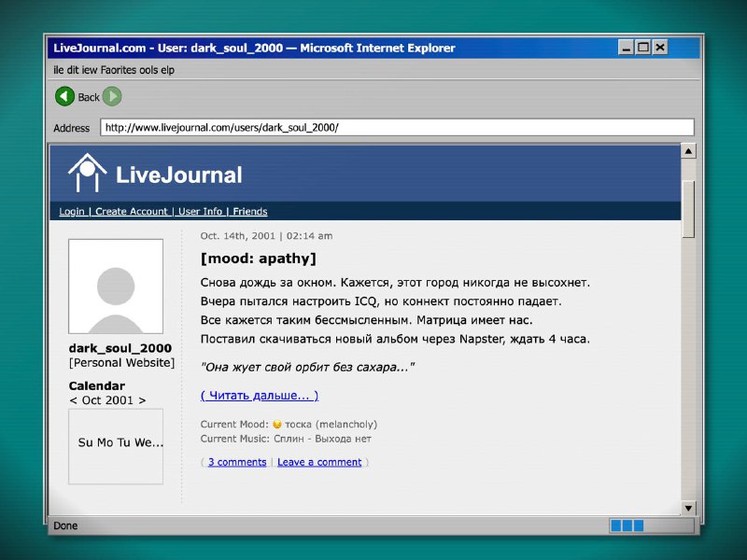Maximize the Internet Explorer window
Image resolution: width=747 pixels, height=560 pixels.
point(642,47)
